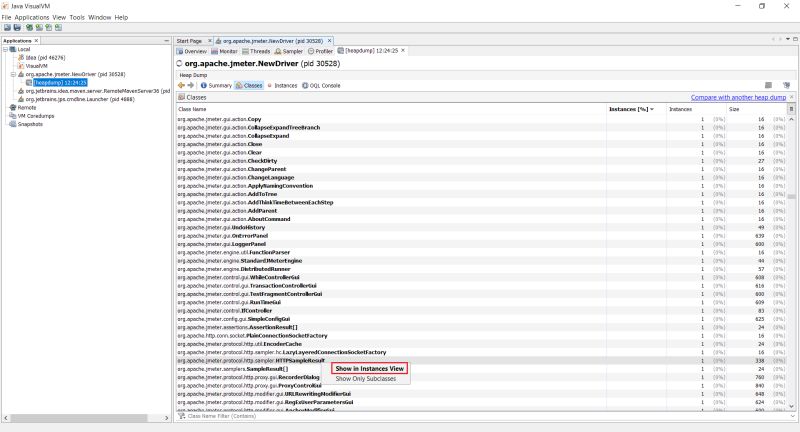Viewport: 800px width, 432px height.
Task: Select the VM Coredumps tree node
Action: pos(35,116)
